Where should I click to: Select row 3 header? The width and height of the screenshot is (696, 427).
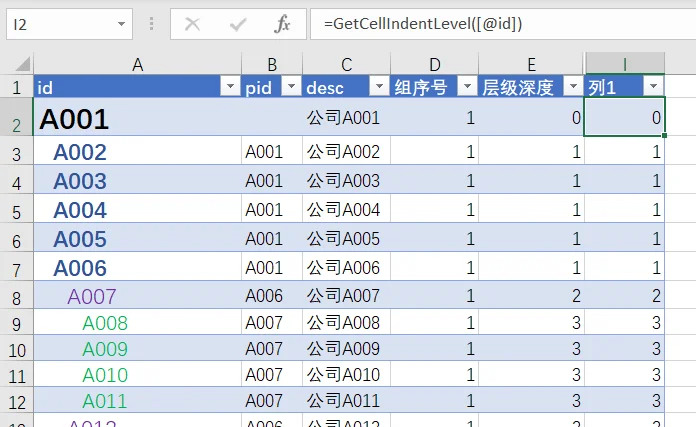[x=16, y=151]
